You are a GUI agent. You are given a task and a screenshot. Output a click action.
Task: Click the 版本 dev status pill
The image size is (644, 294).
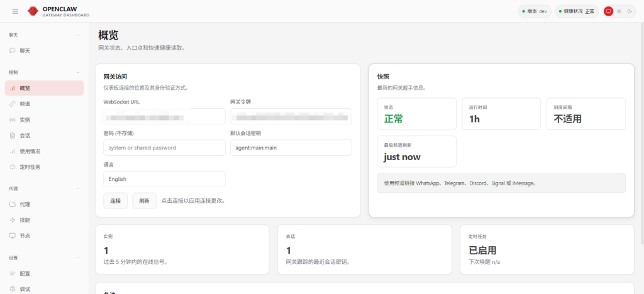coord(534,11)
